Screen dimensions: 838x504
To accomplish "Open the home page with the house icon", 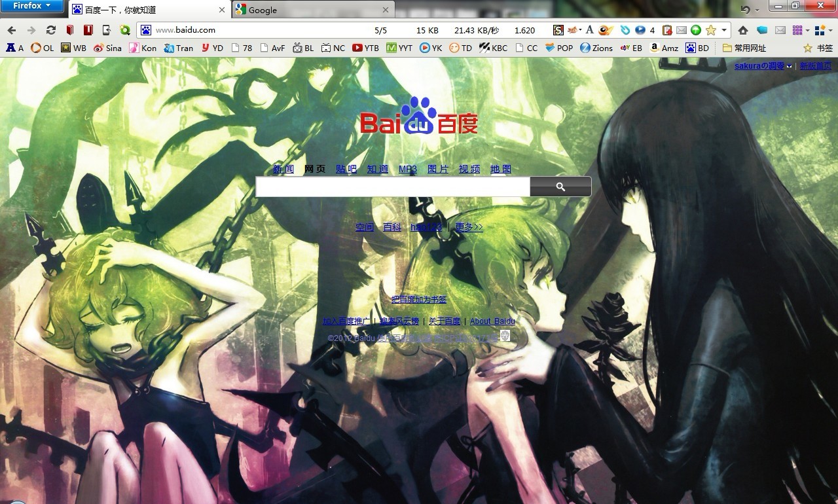I will [742, 30].
